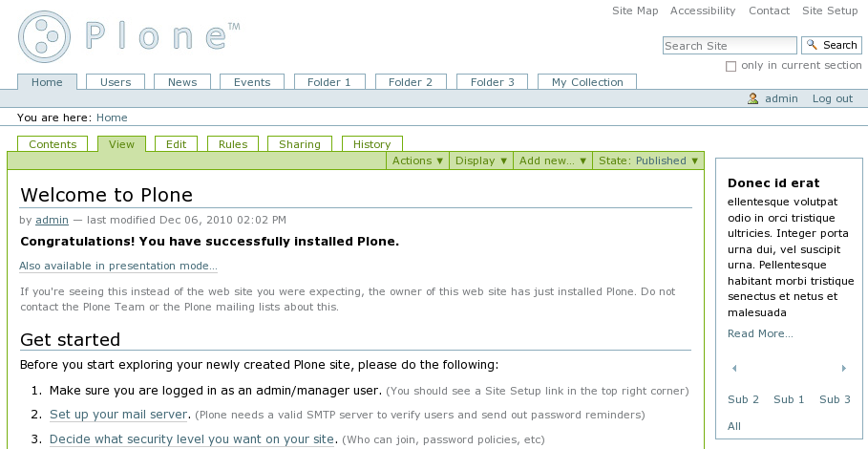Focus the Search Site input field
The height and width of the screenshot is (449, 868).
click(x=730, y=45)
